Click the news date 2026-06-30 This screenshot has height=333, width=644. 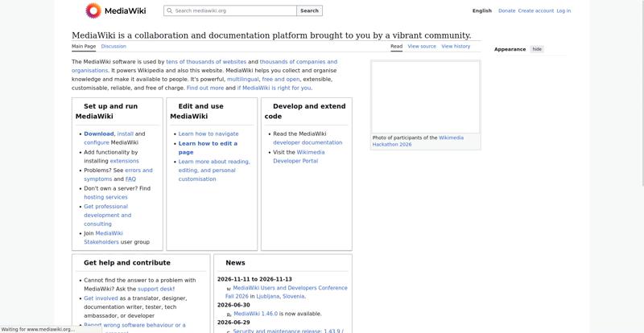coord(233,305)
